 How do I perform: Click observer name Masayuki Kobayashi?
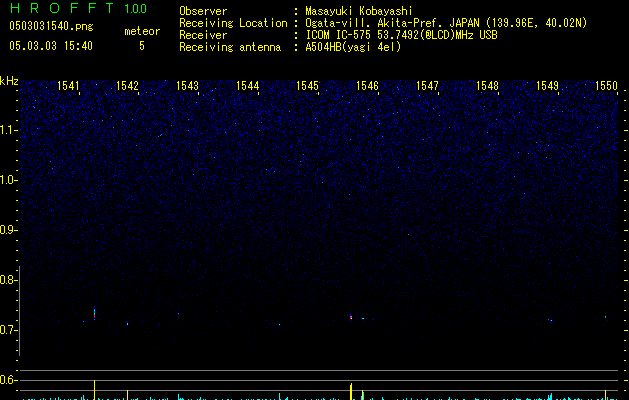coord(359,11)
